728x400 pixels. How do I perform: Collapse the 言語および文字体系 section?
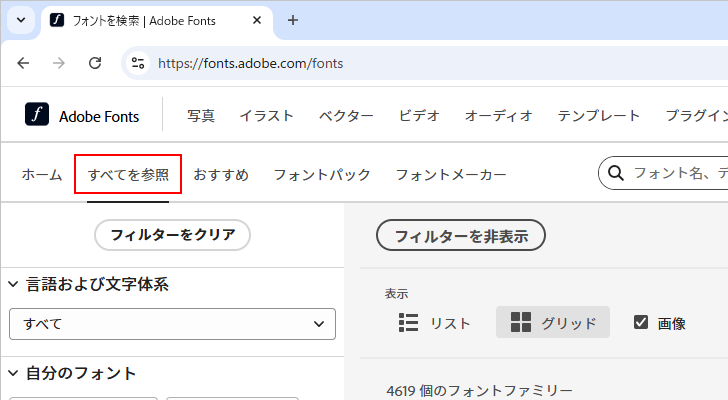click(x=13, y=284)
